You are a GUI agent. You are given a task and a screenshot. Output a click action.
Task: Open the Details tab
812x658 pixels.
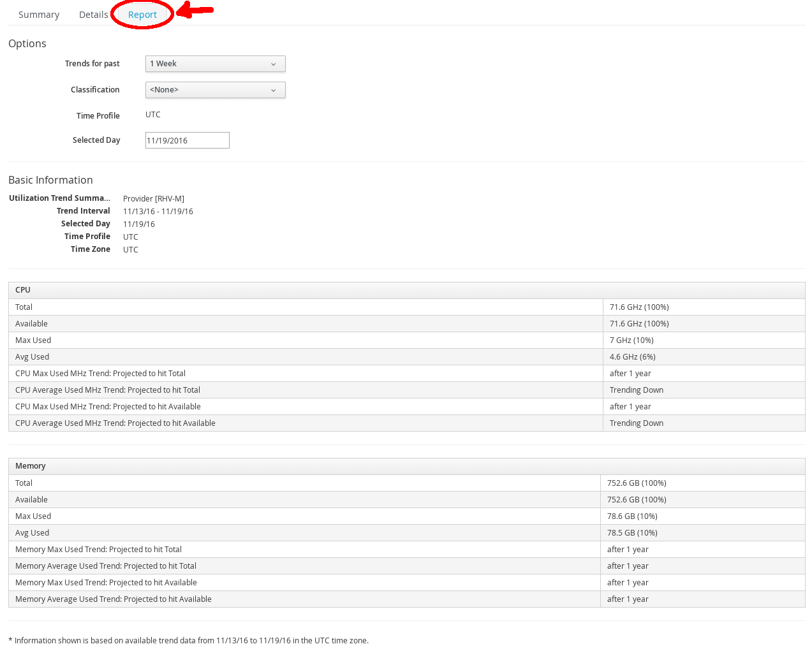click(x=94, y=15)
